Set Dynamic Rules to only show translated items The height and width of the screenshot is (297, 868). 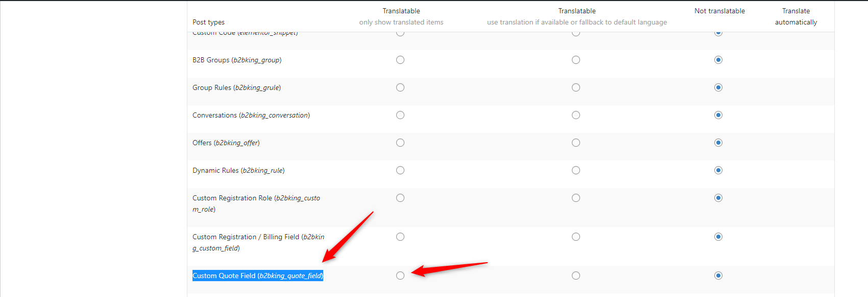[x=400, y=170]
